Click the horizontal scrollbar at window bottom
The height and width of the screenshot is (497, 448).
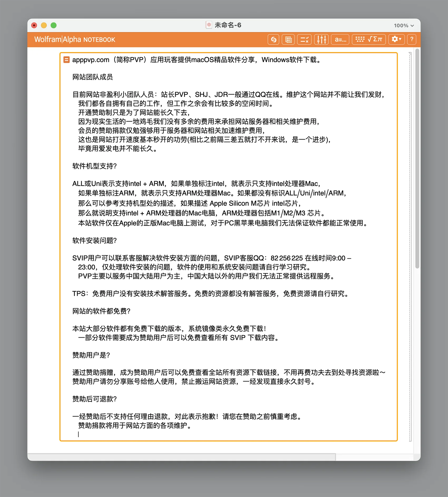[x=181, y=457]
